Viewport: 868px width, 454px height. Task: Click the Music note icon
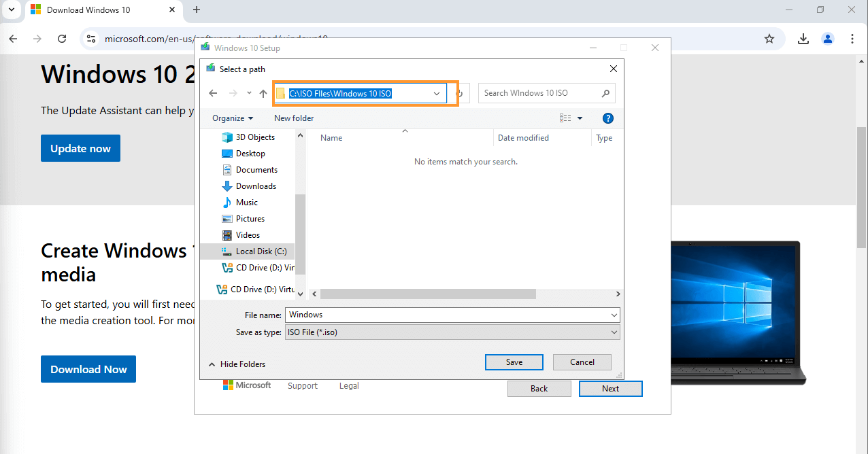click(x=227, y=203)
